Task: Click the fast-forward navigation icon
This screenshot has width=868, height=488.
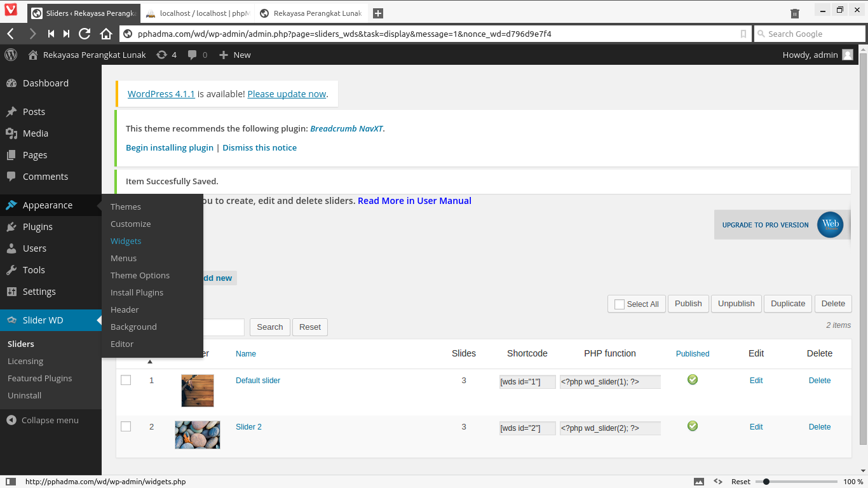Action: coord(67,34)
